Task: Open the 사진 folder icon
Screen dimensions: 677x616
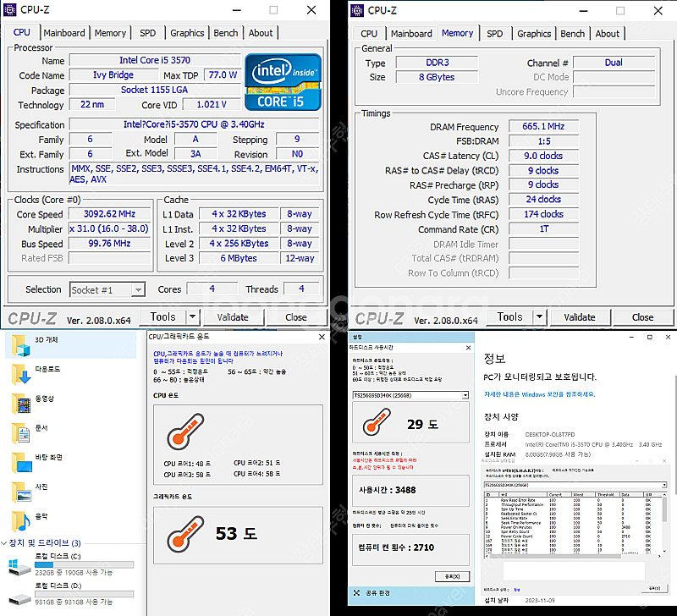Action: tap(20, 492)
